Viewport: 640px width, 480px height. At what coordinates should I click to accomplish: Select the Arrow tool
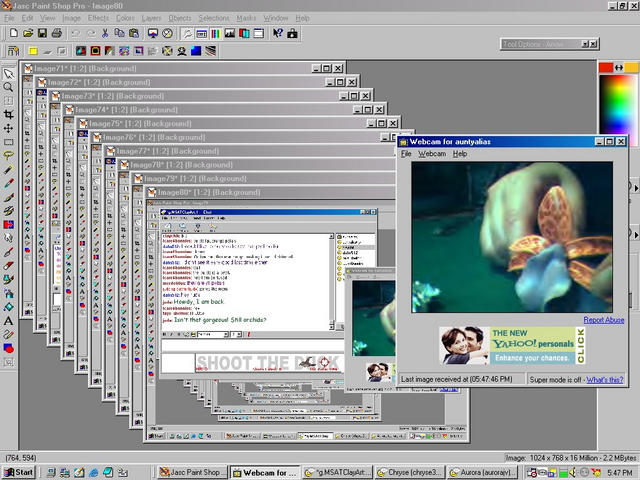pos(8,74)
